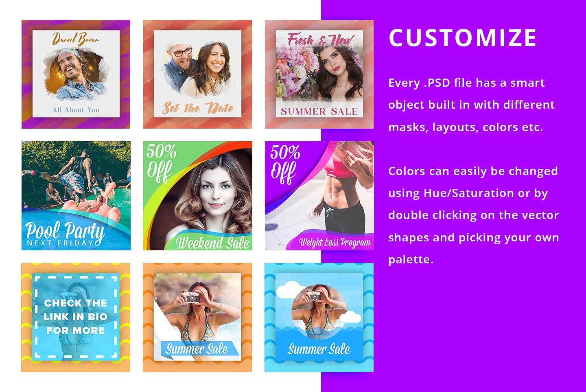The image size is (586, 392).
Task: Choose the 'Check the link in bio' template
Action: pos(76,318)
